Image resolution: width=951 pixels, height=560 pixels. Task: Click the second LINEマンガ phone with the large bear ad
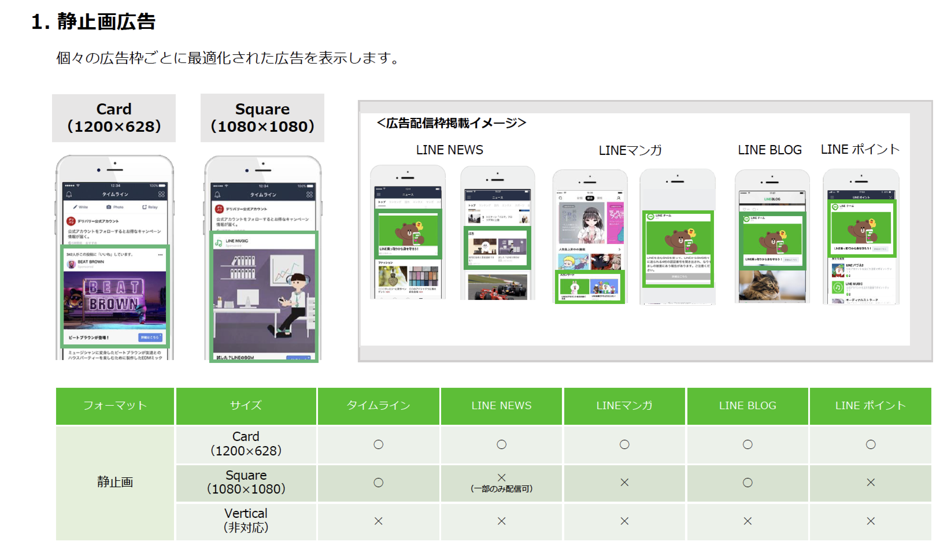pyautogui.click(x=677, y=237)
